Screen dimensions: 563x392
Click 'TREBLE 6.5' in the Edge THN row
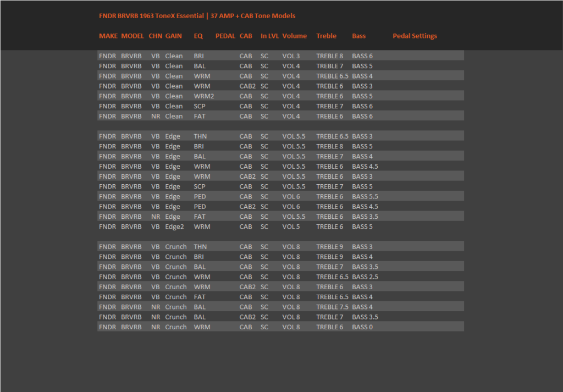click(x=333, y=136)
